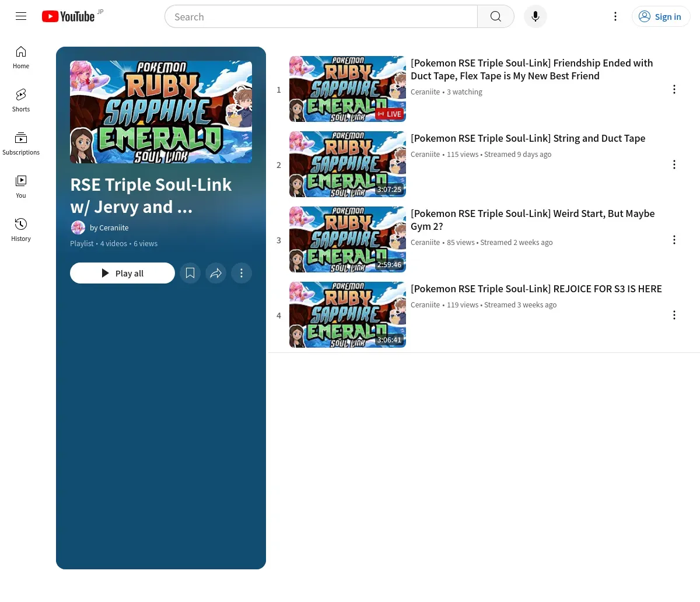Open the top-right settings kebab menu
700x602 pixels.
pyautogui.click(x=615, y=16)
